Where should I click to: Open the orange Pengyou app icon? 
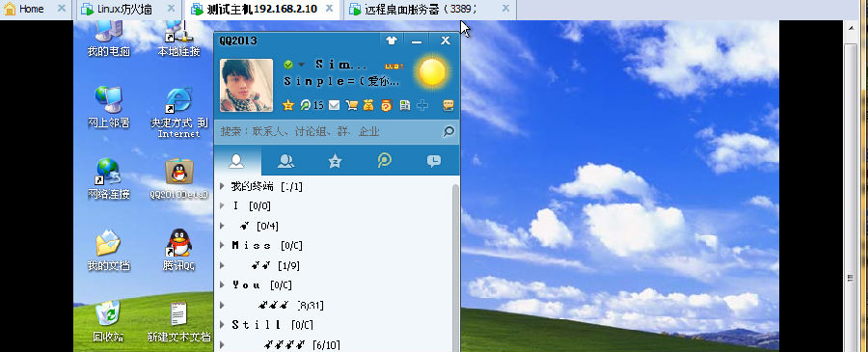tap(387, 104)
